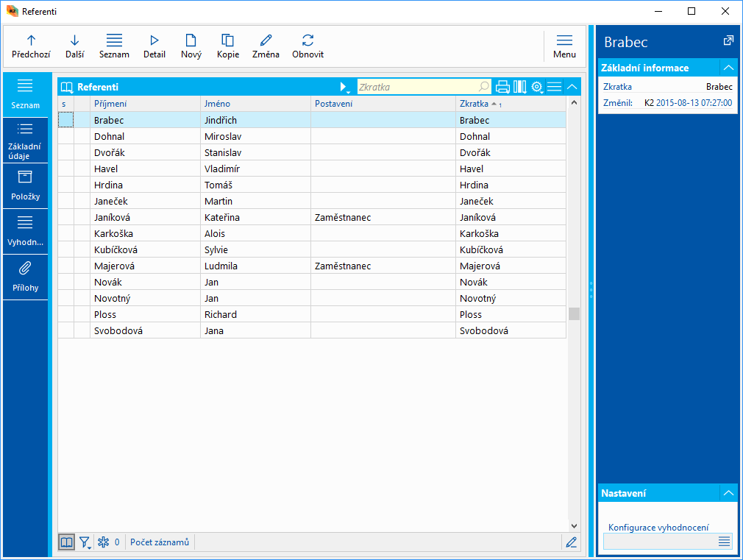
Task: Click the Zkratka search input field
Action: tap(417, 87)
